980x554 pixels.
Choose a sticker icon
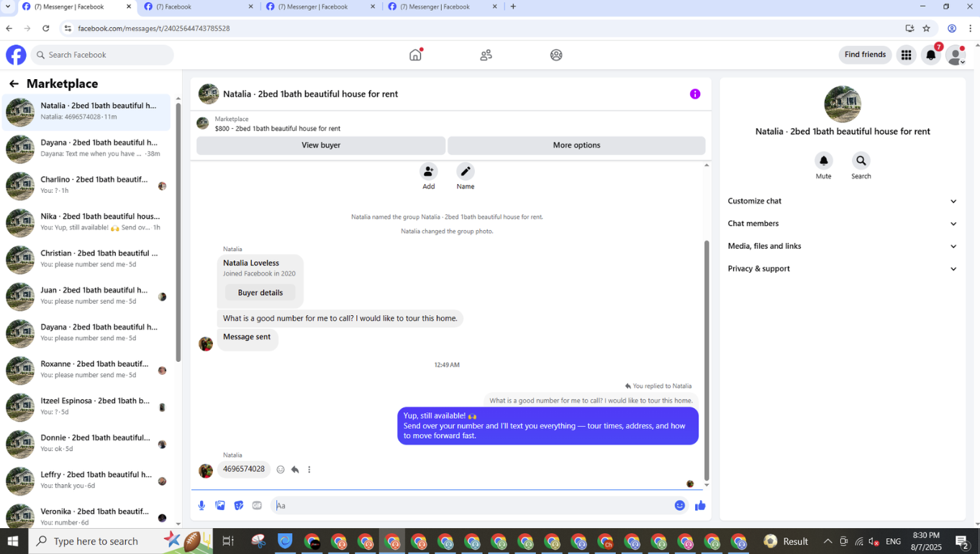click(x=239, y=506)
